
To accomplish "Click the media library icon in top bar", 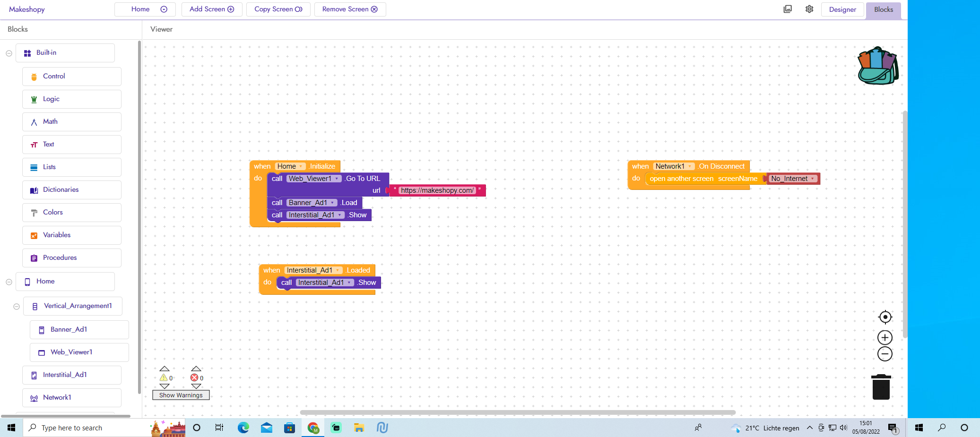I will [788, 9].
